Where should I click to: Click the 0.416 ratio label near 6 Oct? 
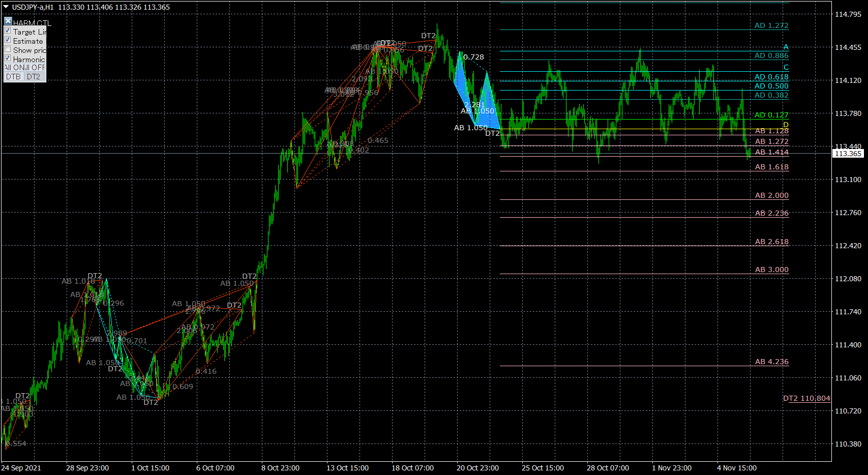coord(206,371)
